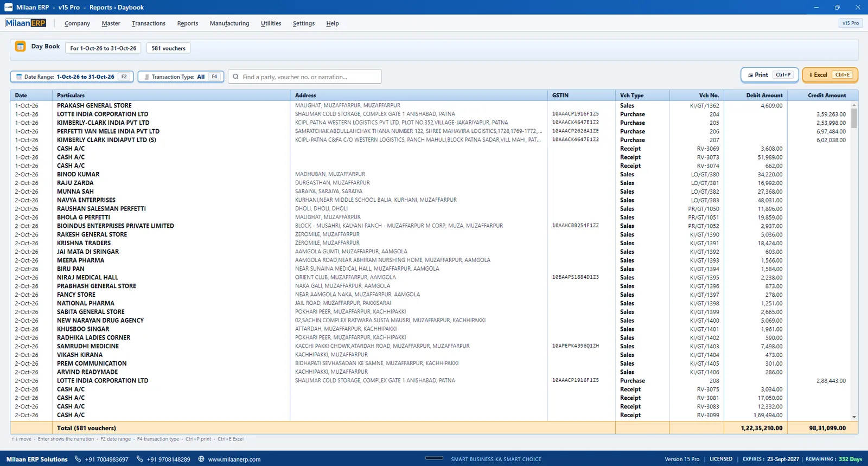Open the Utilities menu
The height and width of the screenshot is (466, 868).
(x=271, y=23)
